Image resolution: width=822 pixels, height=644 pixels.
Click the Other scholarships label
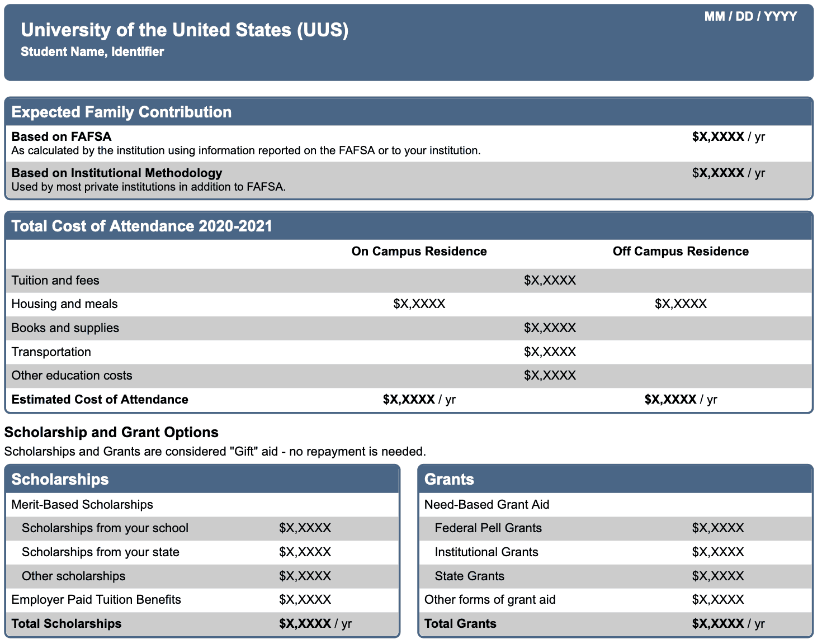(73, 576)
